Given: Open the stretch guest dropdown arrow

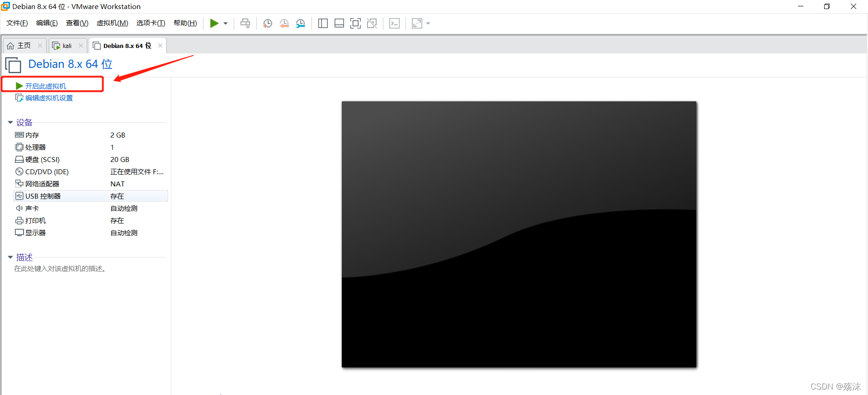Looking at the screenshot, I should click(x=428, y=24).
